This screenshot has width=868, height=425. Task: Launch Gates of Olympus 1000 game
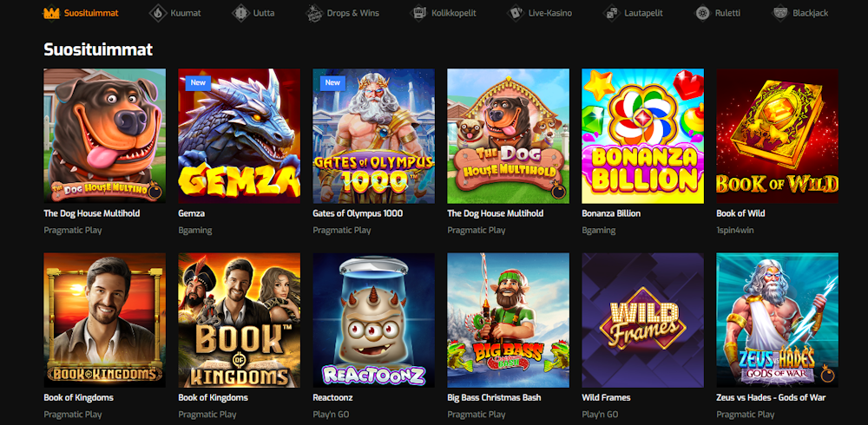pyautogui.click(x=373, y=135)
